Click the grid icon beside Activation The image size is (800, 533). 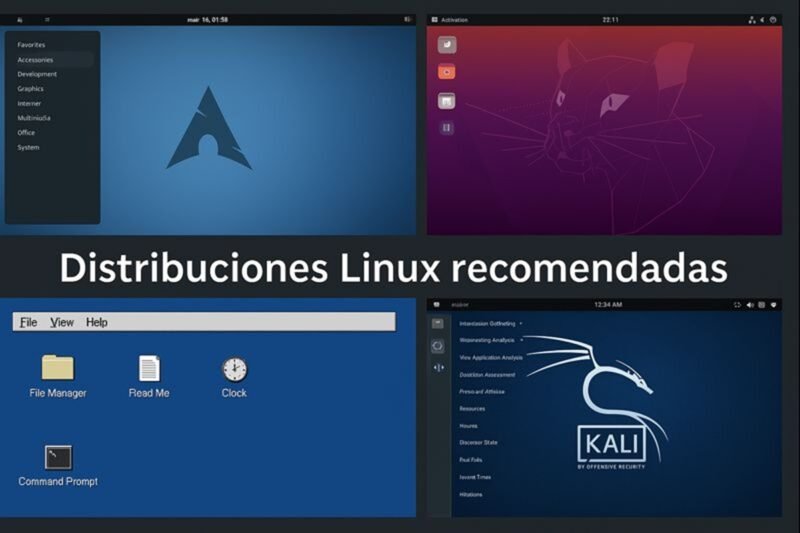coord(435,20)
